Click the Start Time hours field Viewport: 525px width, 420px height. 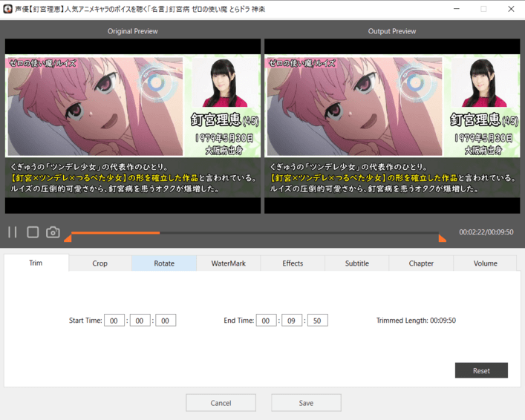(114, 321)
